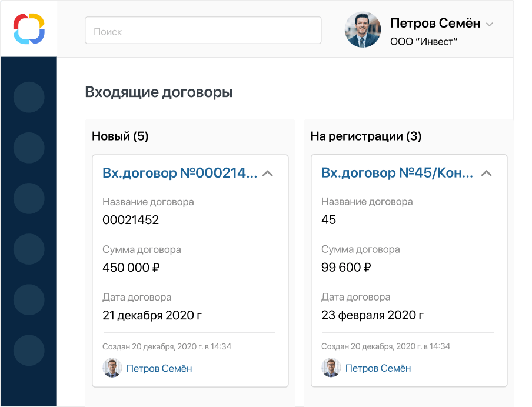
Task: Click the contract sum 450 000 ₽
Action: coord(131,268)
